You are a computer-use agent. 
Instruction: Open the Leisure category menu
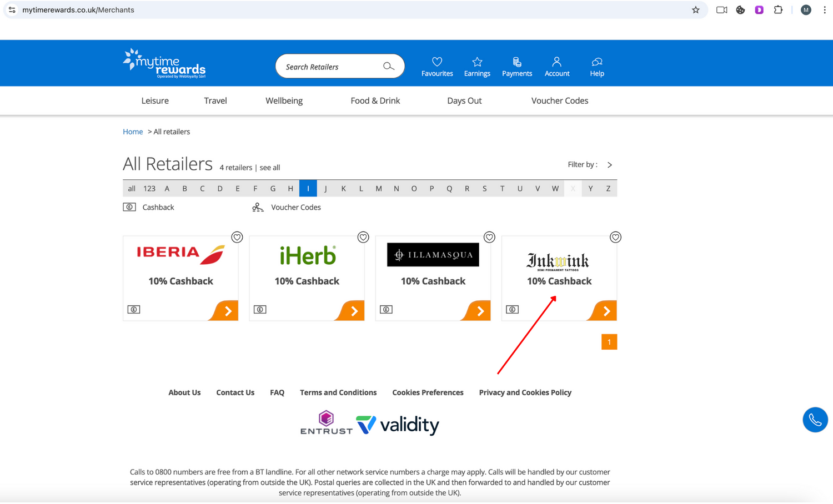[155, 100]
